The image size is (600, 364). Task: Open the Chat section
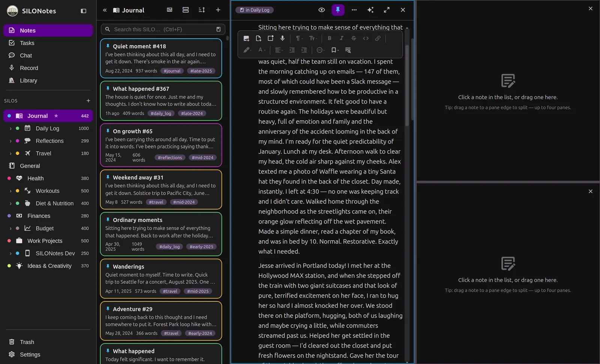coord(48,55)
